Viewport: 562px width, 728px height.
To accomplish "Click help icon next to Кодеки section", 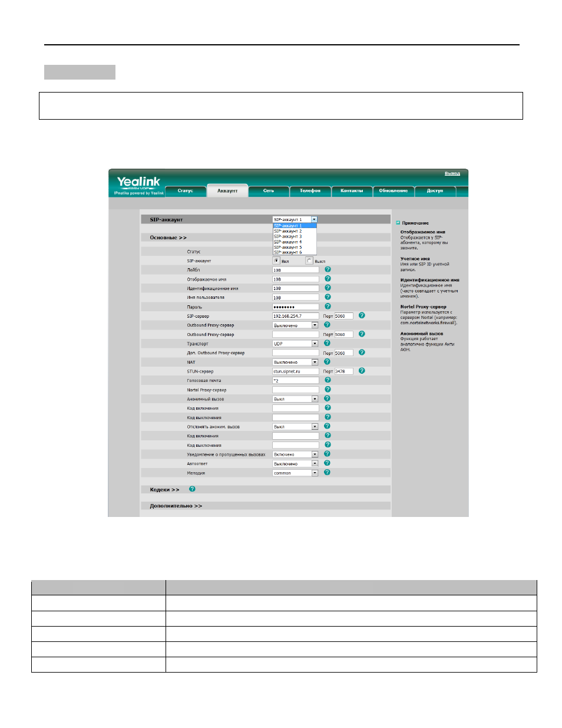I will tap(192, 489).
